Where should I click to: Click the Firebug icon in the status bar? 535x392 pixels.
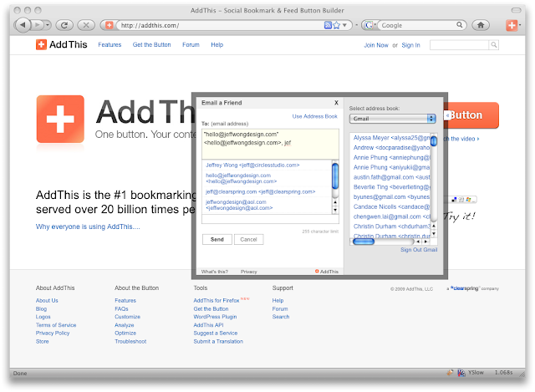tap(450, 373)
